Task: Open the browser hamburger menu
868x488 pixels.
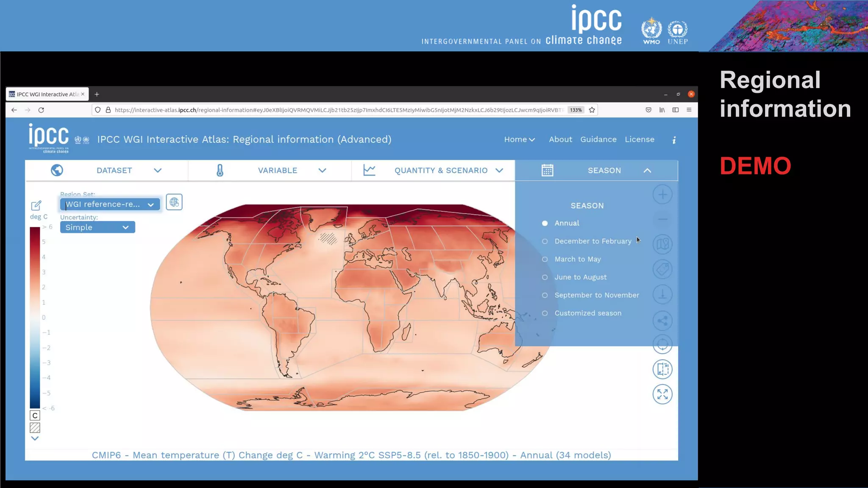Action: [x=689, y=110]
